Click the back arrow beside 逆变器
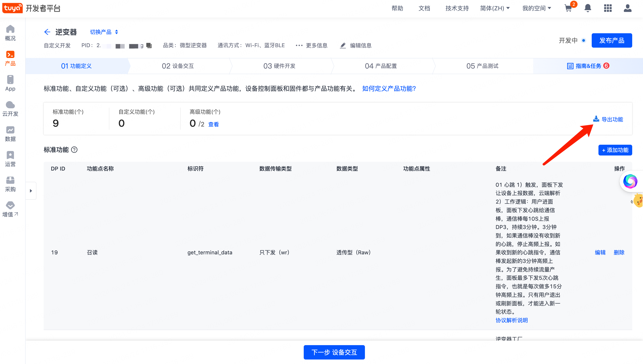Image resolution: width=643 pixels, height=364 pixels. click(x=47, y=32)
